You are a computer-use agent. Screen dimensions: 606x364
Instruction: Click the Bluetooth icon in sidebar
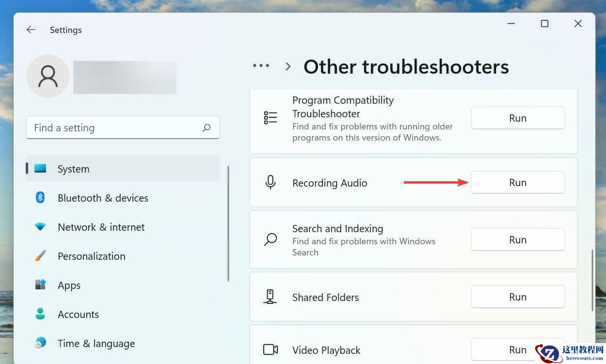40,197
